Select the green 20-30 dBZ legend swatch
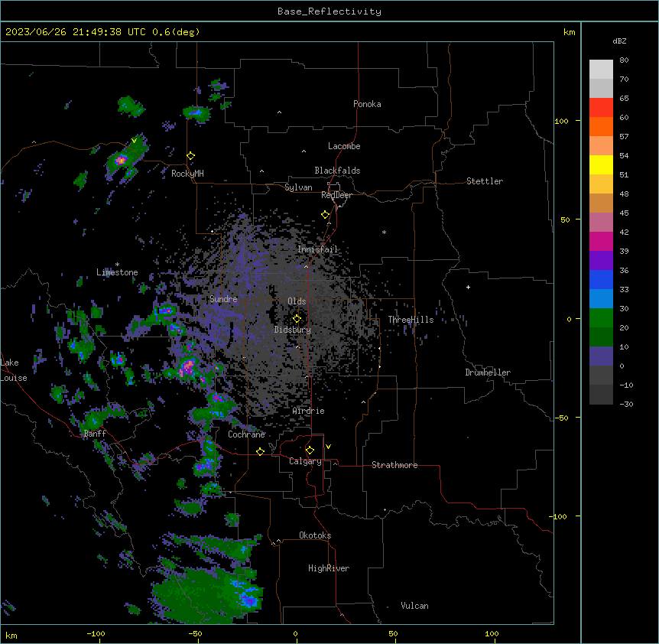659x644 pixels. 601,318
